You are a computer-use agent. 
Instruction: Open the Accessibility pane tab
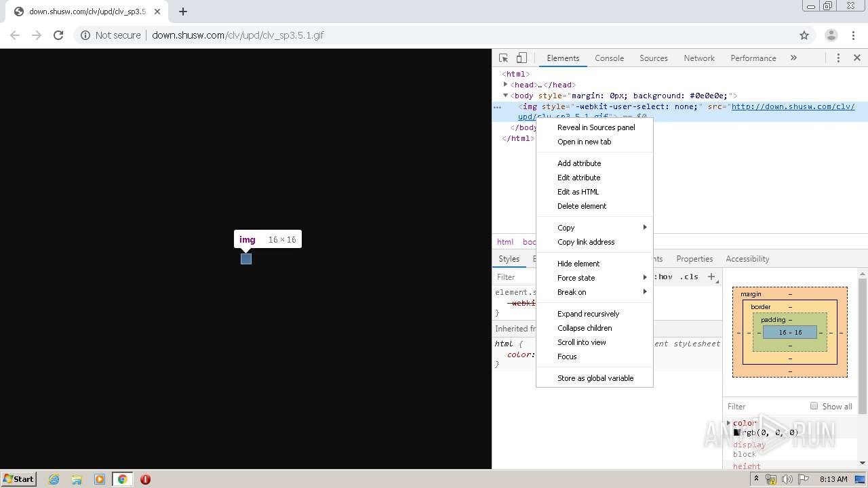tap(747, 259)
